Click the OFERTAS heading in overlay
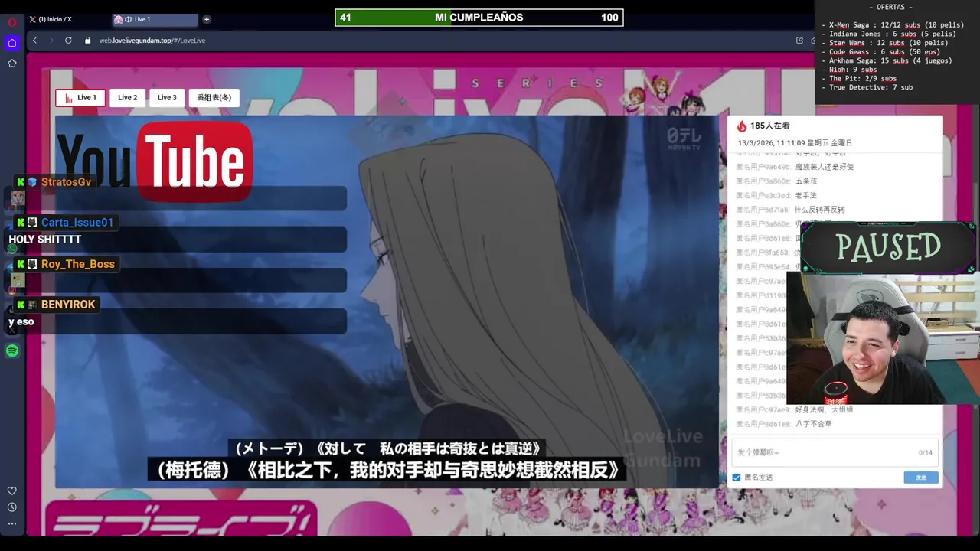 click(891, 7)
